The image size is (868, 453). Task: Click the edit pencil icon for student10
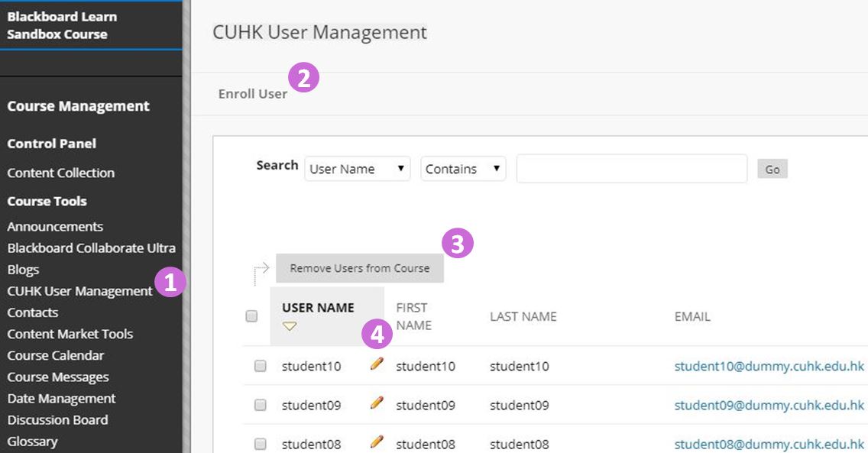click(377, 364)
